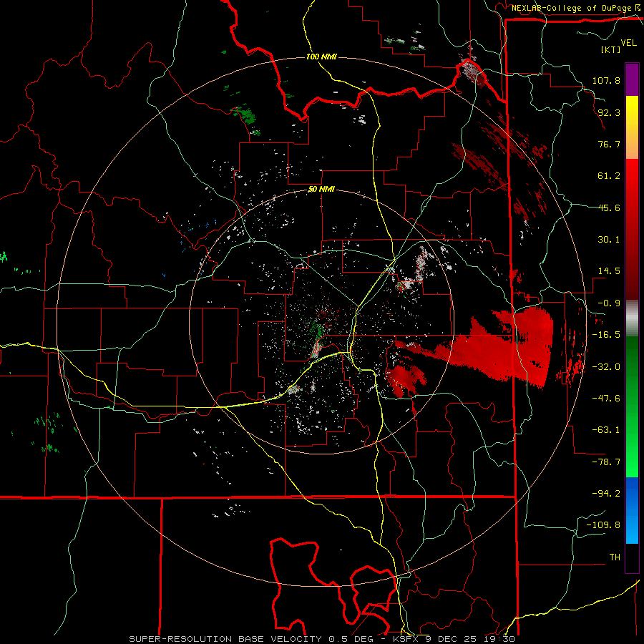Viewport: 644px width, 644px height.
Task: Select the 14.5 legend value
Action: click(x=609, y=271)
